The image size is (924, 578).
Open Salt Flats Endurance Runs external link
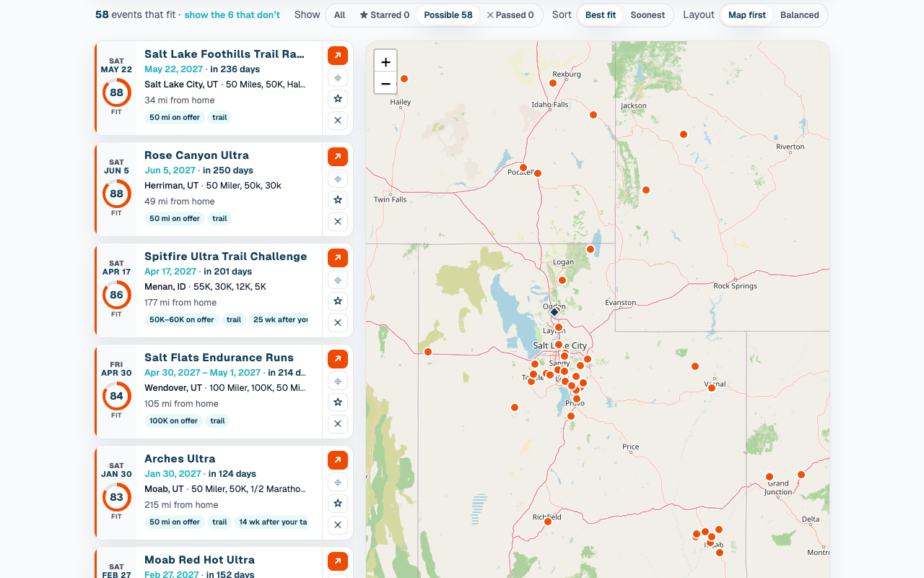[x=338, y=359]
